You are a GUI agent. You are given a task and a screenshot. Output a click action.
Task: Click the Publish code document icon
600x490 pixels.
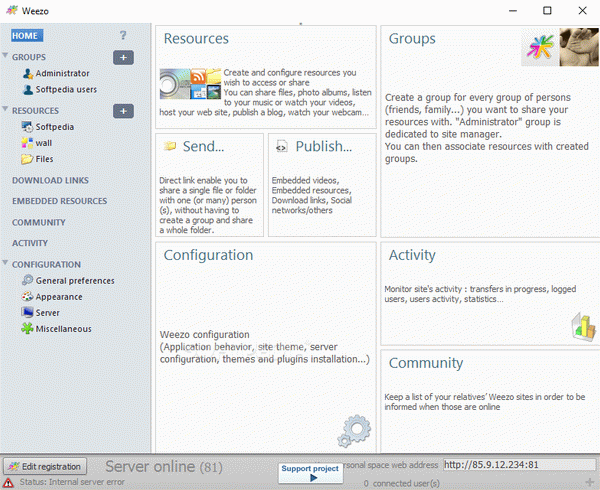click(282, 146)
